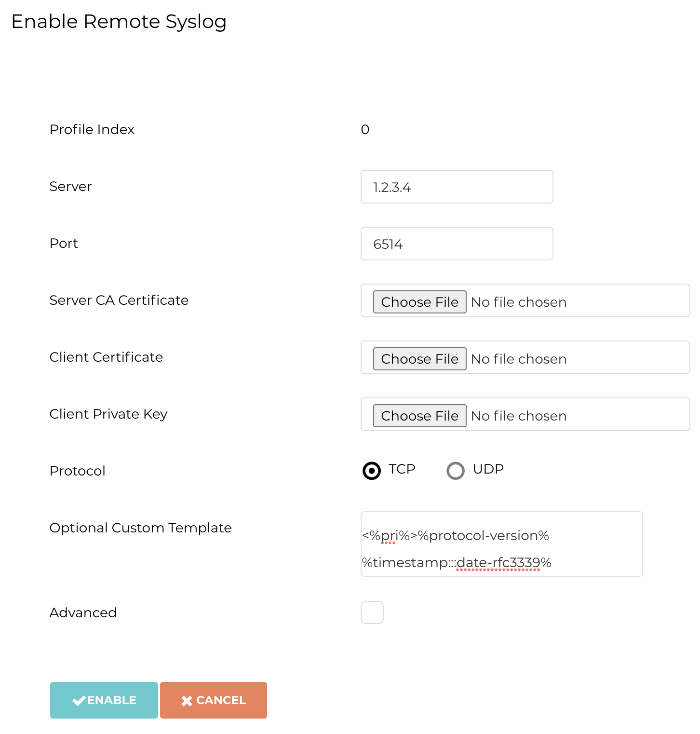Click the Optional Custom Template text area
The height and width of the screenshot is (734, 700).
click(501, 544)
